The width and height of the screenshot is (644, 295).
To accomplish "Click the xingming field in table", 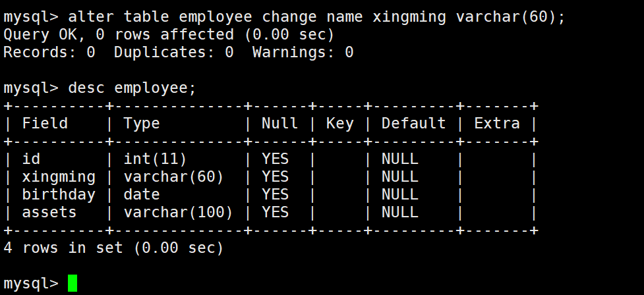I will point(59,177).
